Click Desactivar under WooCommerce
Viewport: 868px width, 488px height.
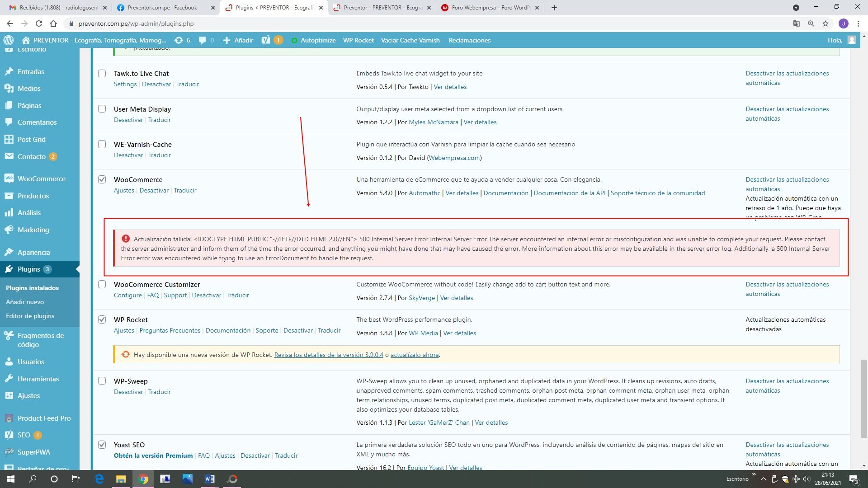[154, 190]
